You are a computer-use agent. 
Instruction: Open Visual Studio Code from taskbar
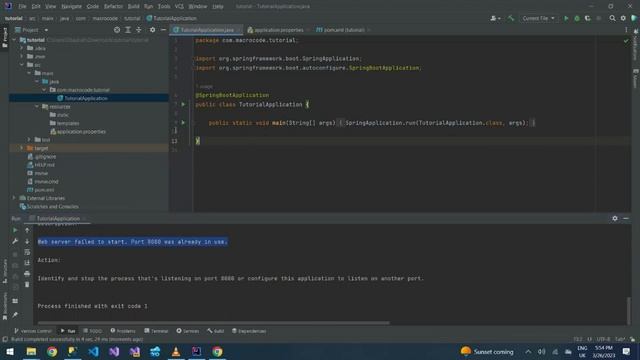[93, 351]
